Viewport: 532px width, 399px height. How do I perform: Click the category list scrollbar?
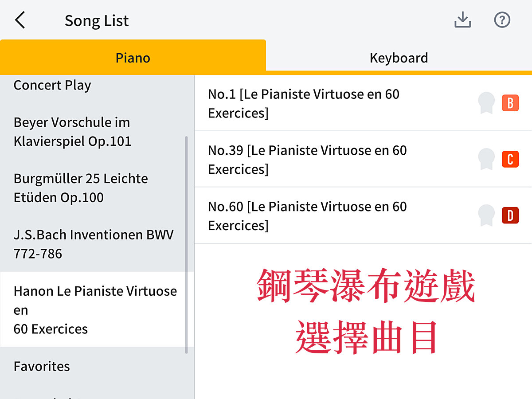186,244
